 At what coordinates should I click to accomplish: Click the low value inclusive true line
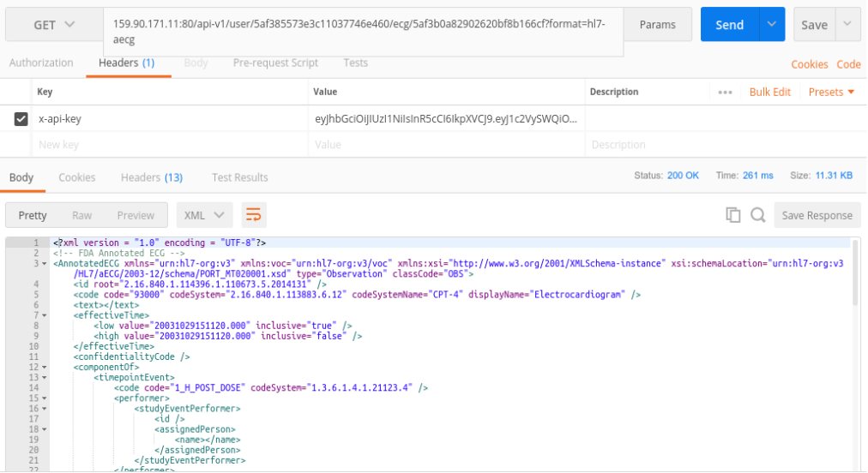[x=222, y=326]
